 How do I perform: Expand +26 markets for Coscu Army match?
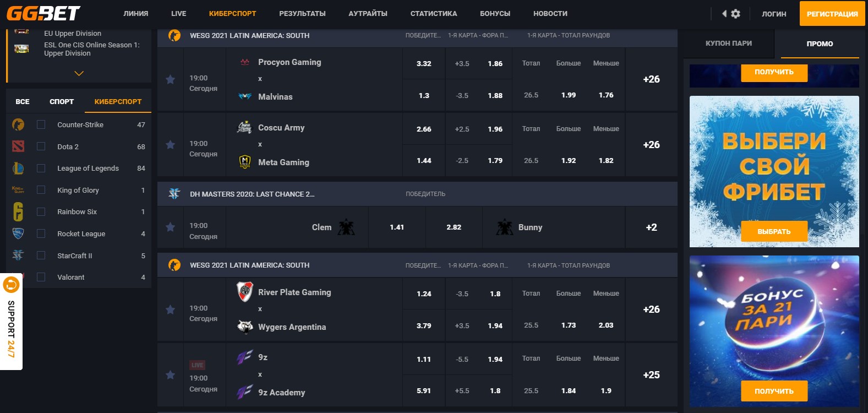[651, 145]
